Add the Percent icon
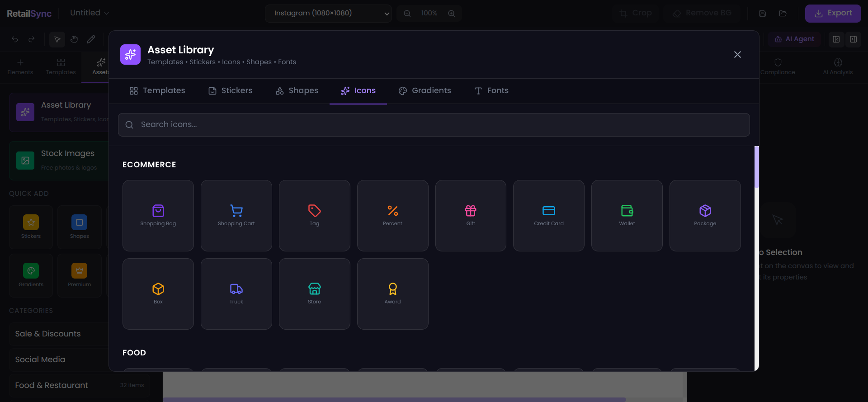 click(x=393, y=216)
